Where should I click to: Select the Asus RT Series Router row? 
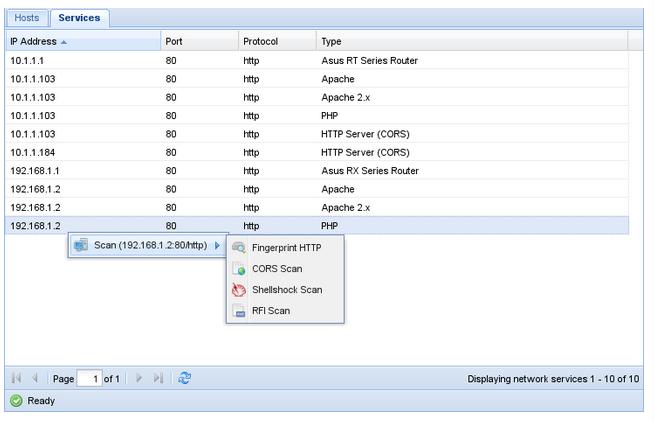click(x=317, y=60)
